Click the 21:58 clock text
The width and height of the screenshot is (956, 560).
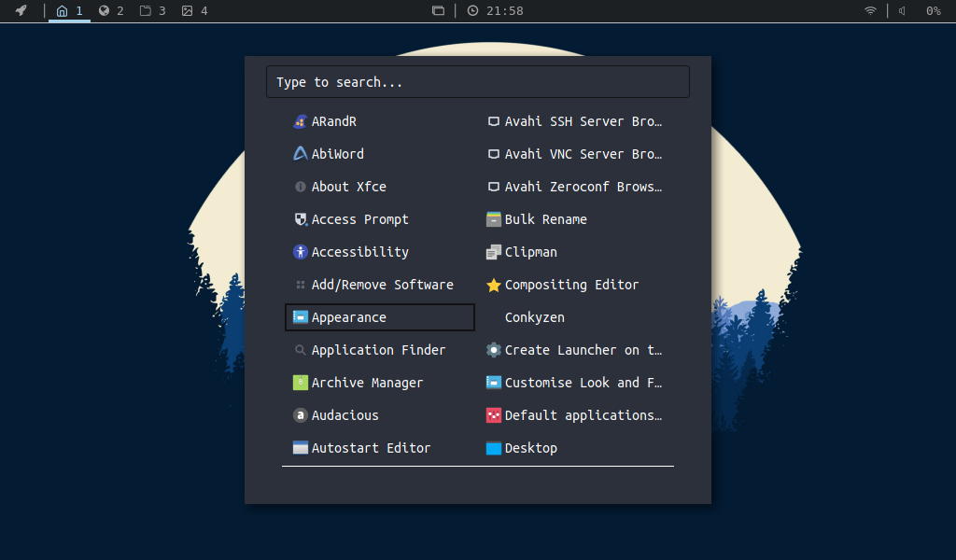(x=505, y=11)
